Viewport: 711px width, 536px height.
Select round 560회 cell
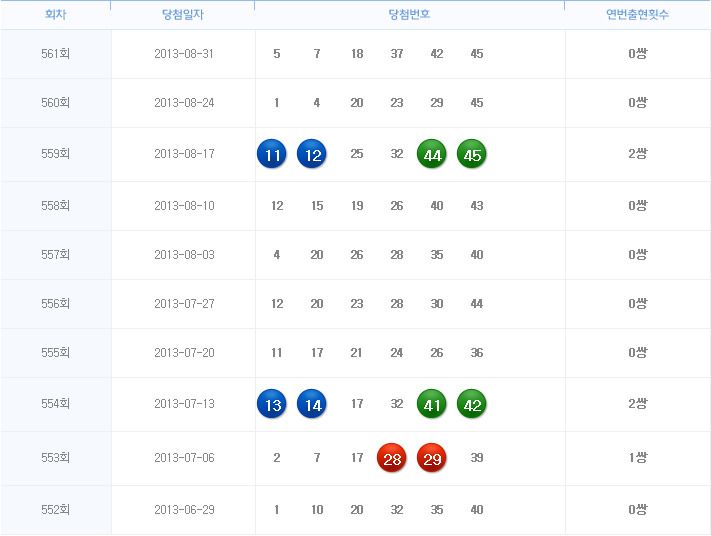(55, 102)
